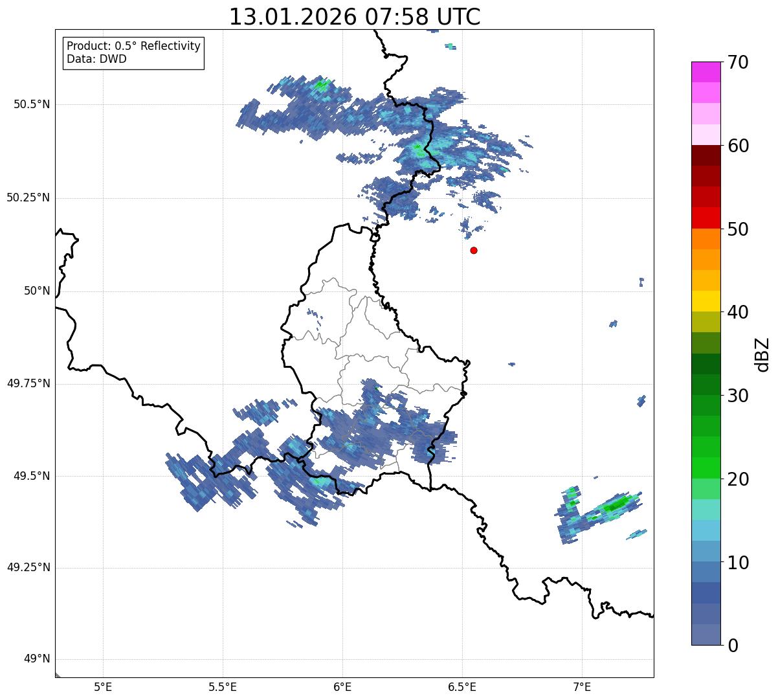Click the green echo core near 6.3°E 50.4°N
The image size is (778, 700).
point(417,147)
